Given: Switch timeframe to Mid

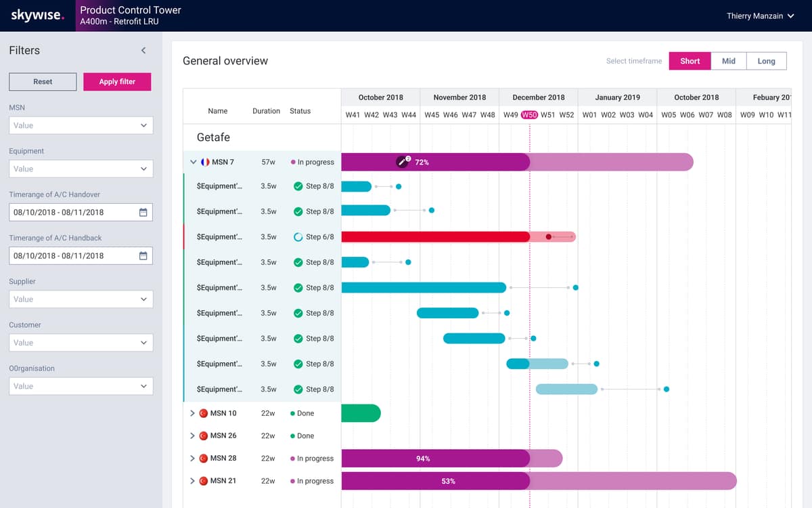Looking at the screenshot, I should [729, 61].
